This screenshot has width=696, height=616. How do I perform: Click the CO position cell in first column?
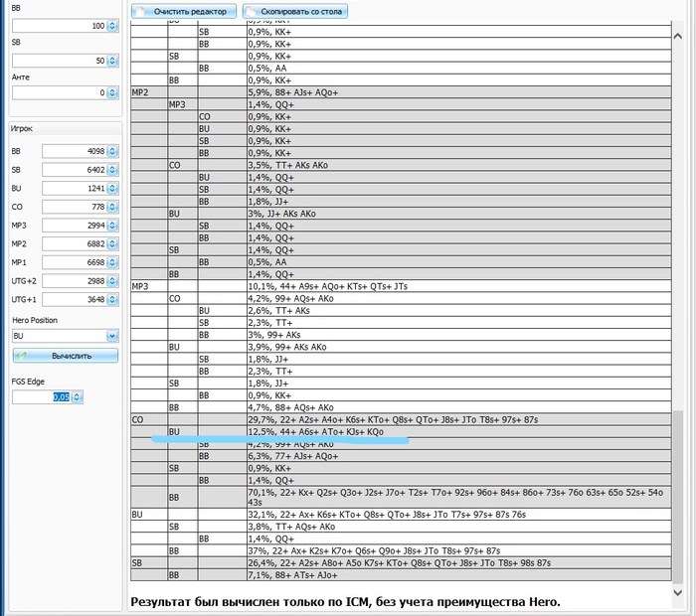point(149,419)
